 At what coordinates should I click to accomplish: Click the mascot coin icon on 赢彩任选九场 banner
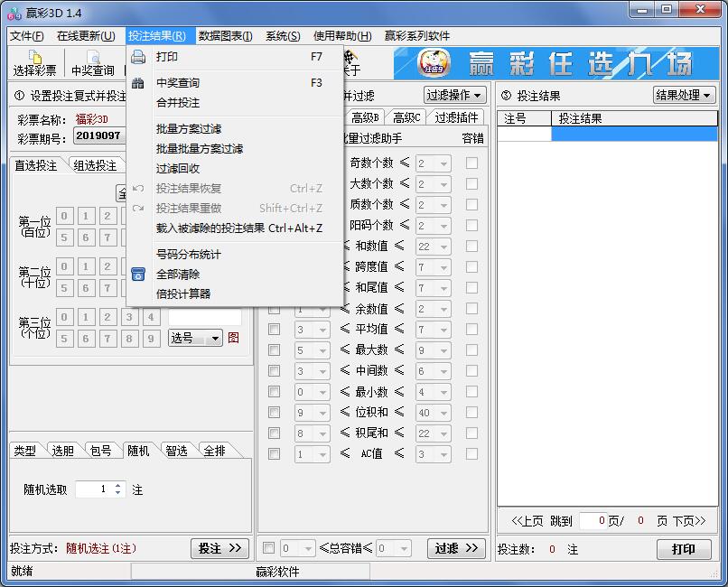(x=433, y=63)
